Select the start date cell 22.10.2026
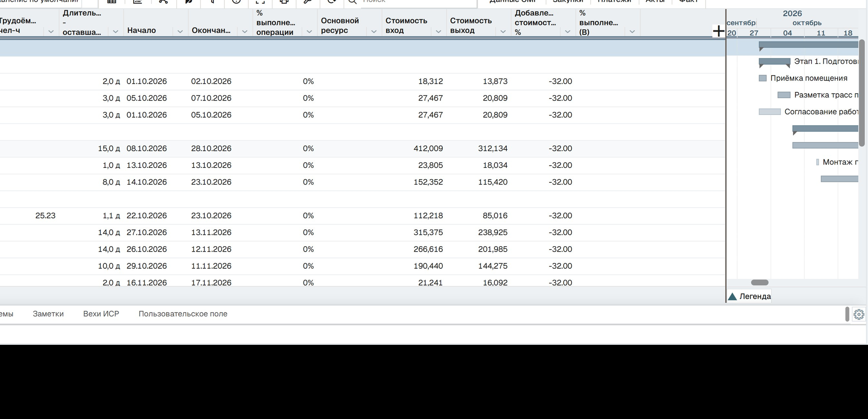The width and height of the screenshot is (868, 419). [x=147, y=216]
